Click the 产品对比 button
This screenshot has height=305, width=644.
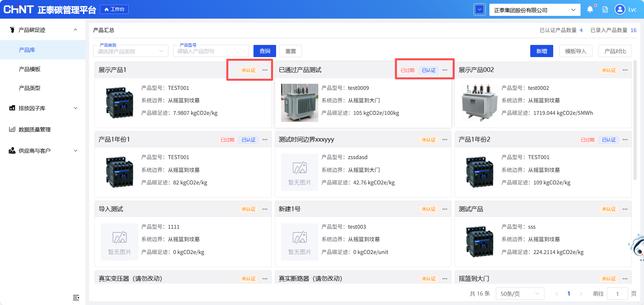tap(615, 51)
